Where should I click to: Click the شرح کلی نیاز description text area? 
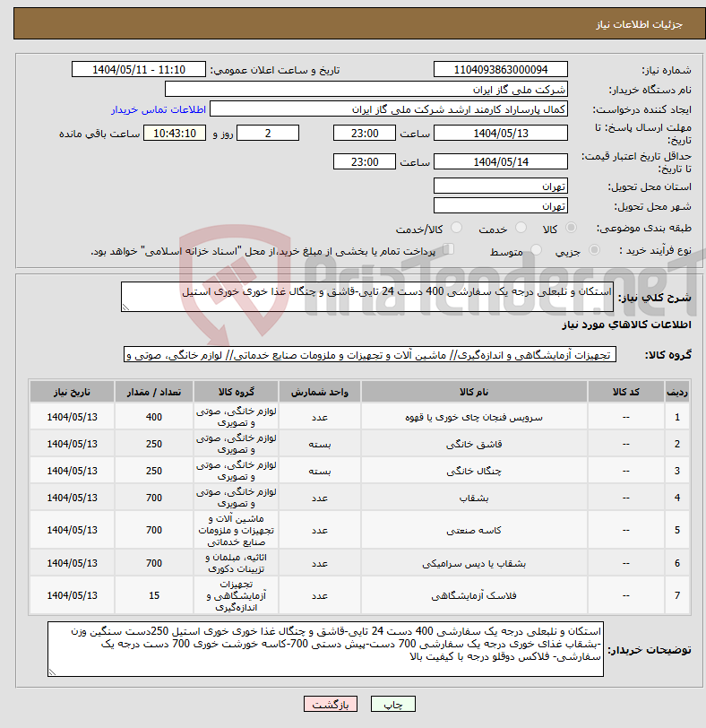pyautogui.click(x=367, y=297)
